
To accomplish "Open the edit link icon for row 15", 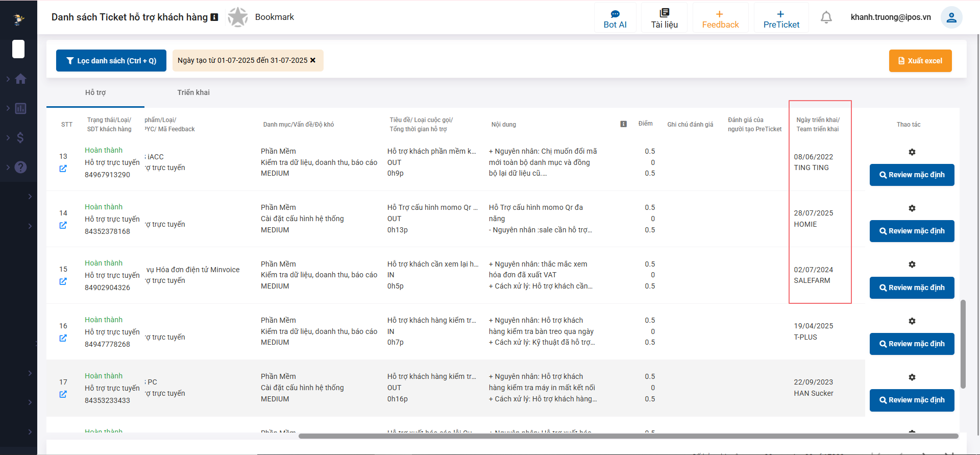I will [x=63, y=281].
